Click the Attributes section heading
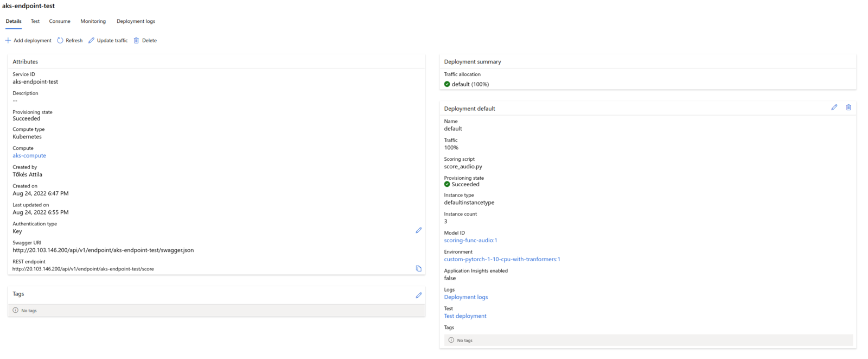Viewport: 868px width, 359px height. click(25, 62)
